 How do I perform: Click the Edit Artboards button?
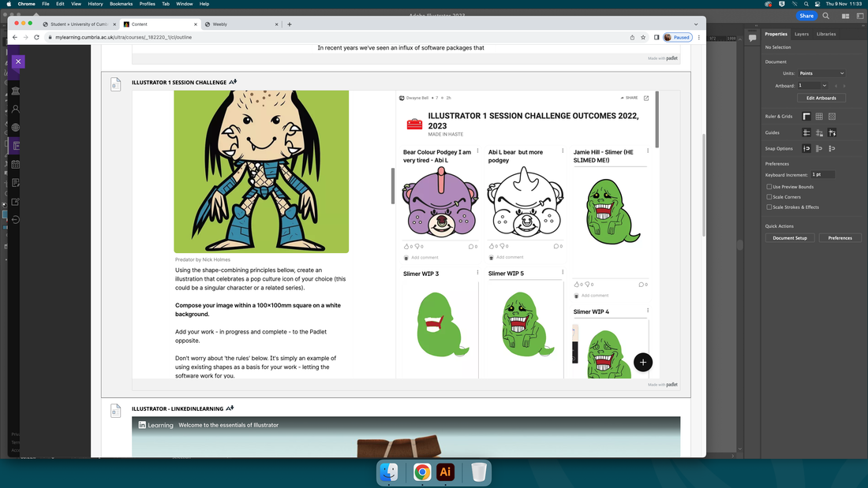coord(821,98)
